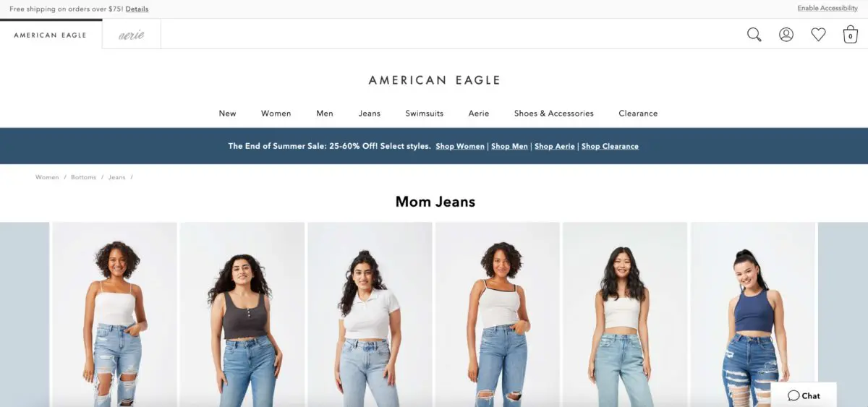Follow the Shop Clearance sale link
The width and height of the screenshot is (868, 407).
pos(610,146)
